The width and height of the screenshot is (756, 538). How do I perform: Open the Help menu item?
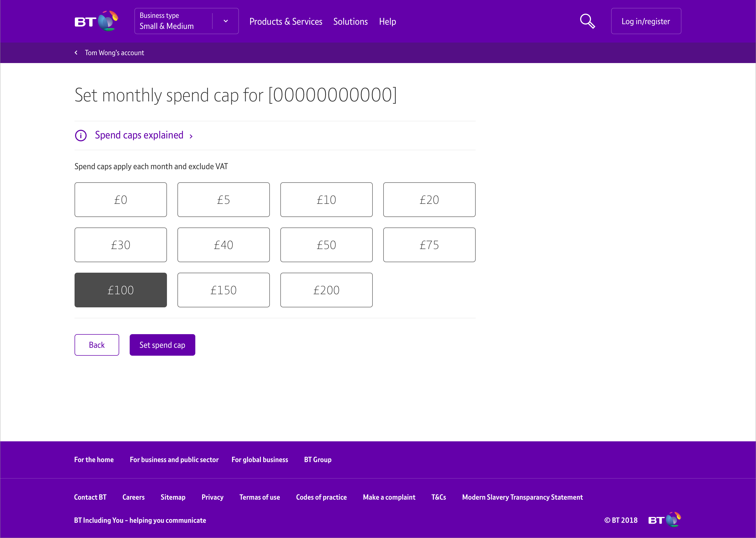click(387, 22)
